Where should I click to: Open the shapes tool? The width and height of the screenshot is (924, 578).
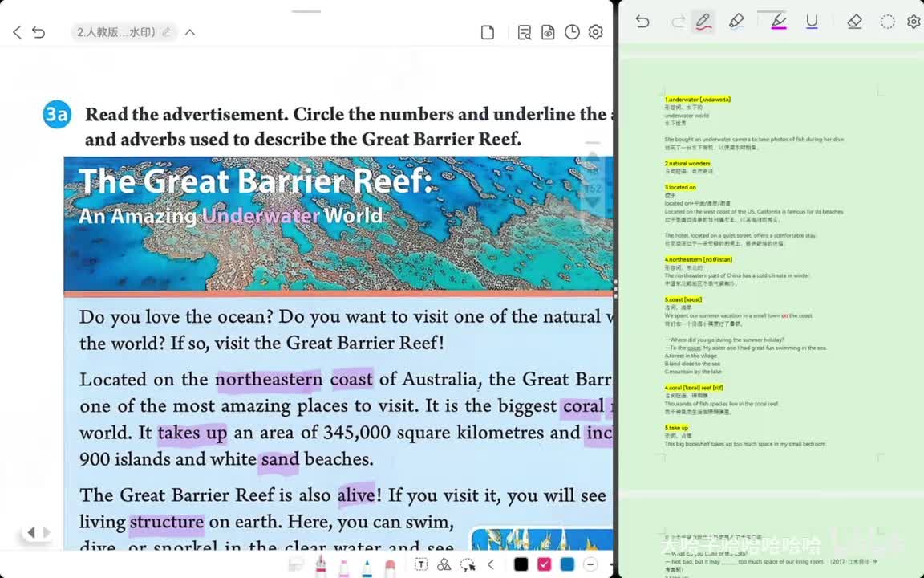[444, 564]
